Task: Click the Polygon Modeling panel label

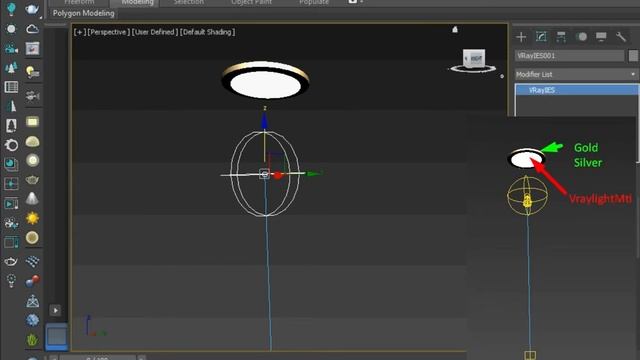Action: click(84, 13)
